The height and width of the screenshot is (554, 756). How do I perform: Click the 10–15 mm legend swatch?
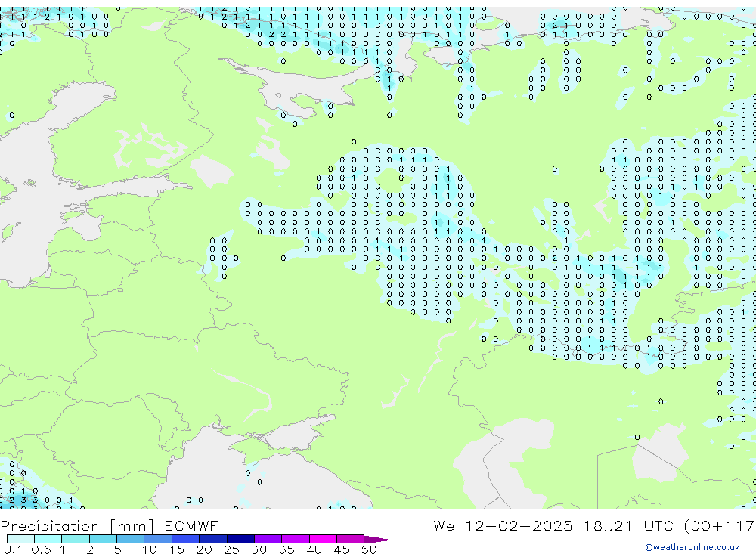pyautogui.click(x=158, y=539)
